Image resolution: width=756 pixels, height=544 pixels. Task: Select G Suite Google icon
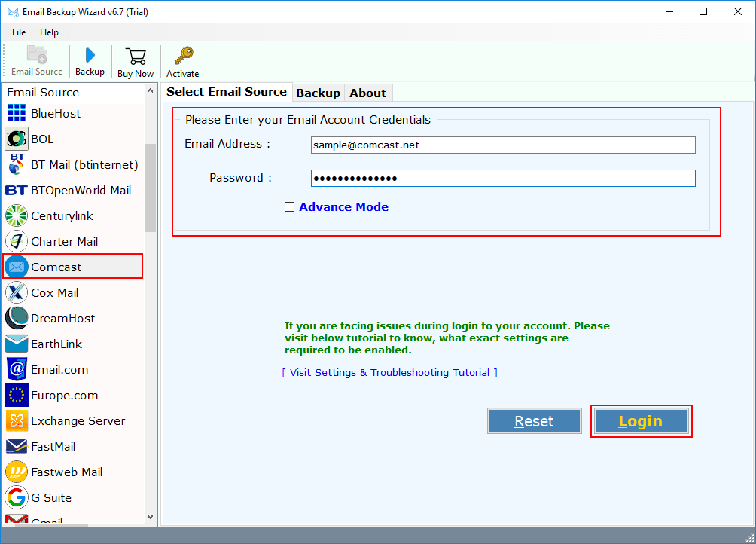[17, 497]
